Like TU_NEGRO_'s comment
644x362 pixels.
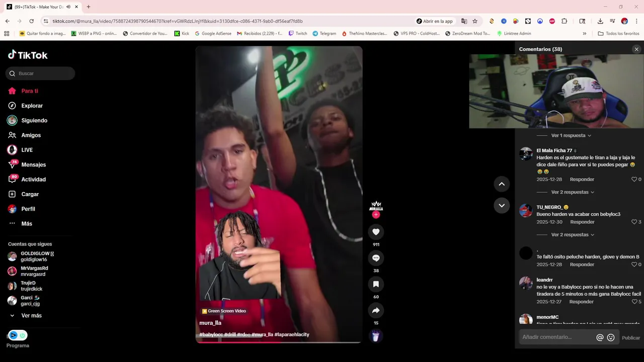tap(634, 222)
